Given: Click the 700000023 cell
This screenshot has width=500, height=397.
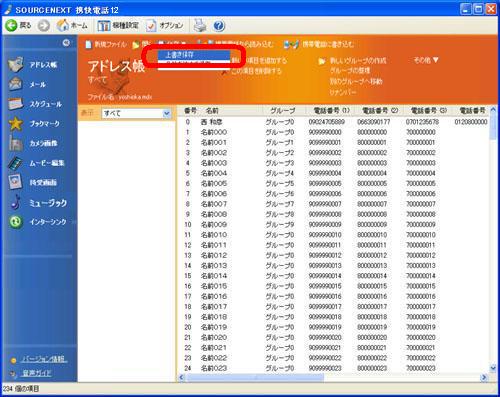Looking at the screenshot, I should pyautogui.click(x=421, y=368).
